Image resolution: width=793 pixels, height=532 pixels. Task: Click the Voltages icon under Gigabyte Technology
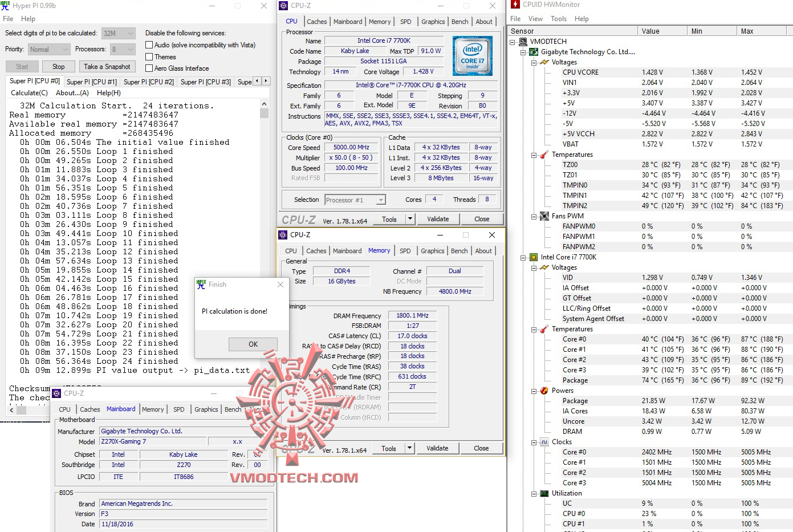[544, 62]
